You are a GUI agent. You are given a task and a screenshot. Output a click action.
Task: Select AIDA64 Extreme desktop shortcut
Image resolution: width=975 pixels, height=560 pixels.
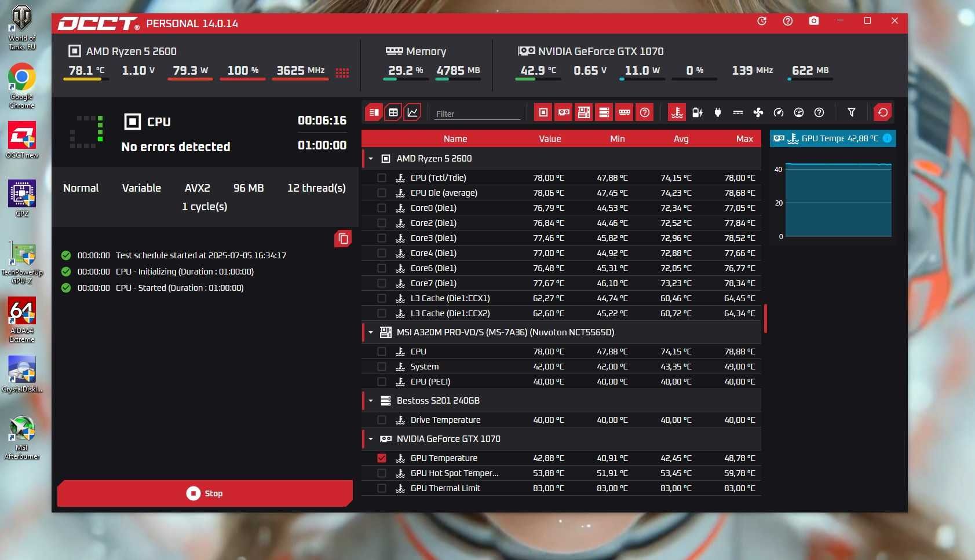click(21, 320)
